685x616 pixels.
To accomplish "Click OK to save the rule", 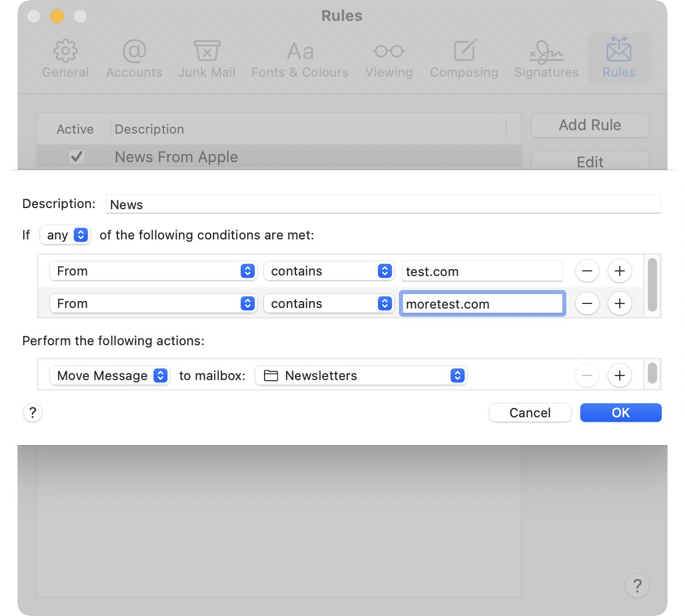I will click(x=620, y=413).
